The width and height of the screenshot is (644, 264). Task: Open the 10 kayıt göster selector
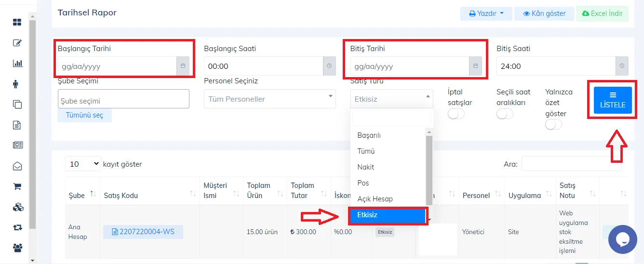pyautogui.click(x=83, y=164)
